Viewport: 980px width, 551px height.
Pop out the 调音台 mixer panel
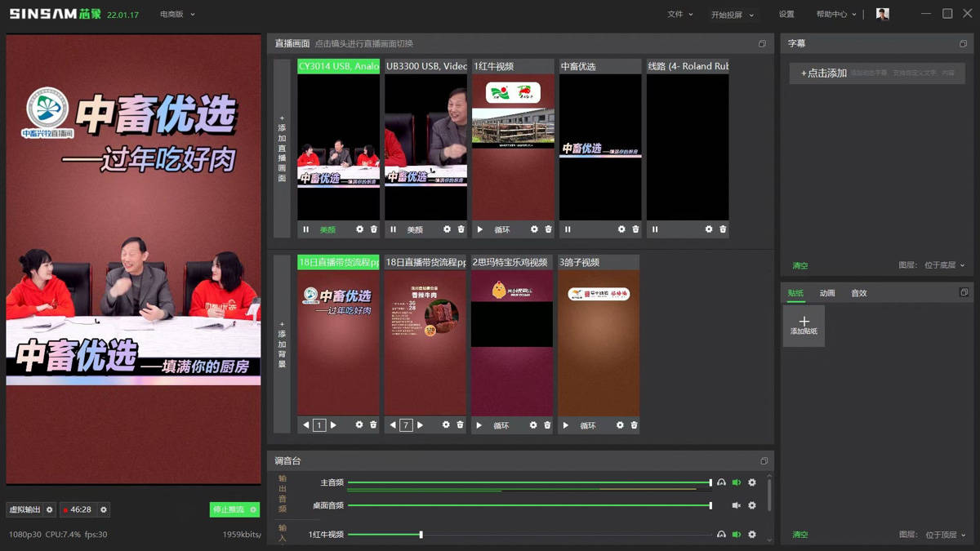point(764,461)
